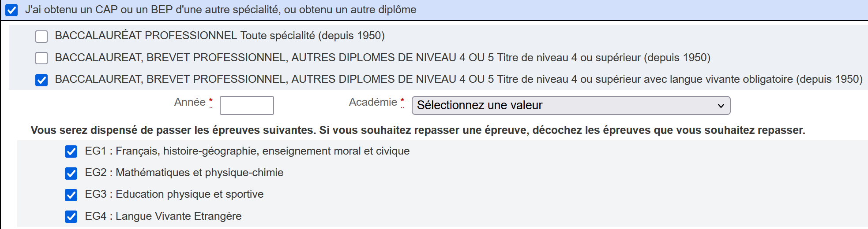Uncheck the EG2 Mathématiques checkbox
The width and height of the screenshot is (868, 229).
[71, 173]
